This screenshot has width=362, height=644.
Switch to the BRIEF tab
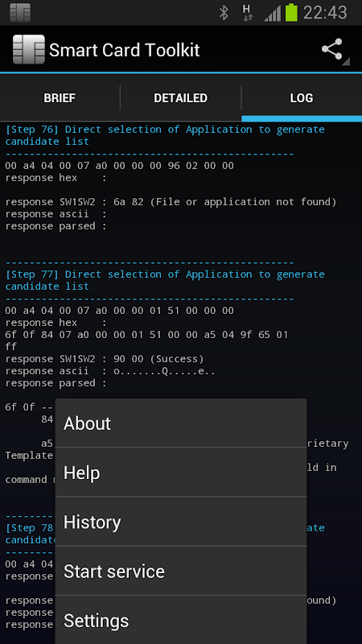[60, 98]
